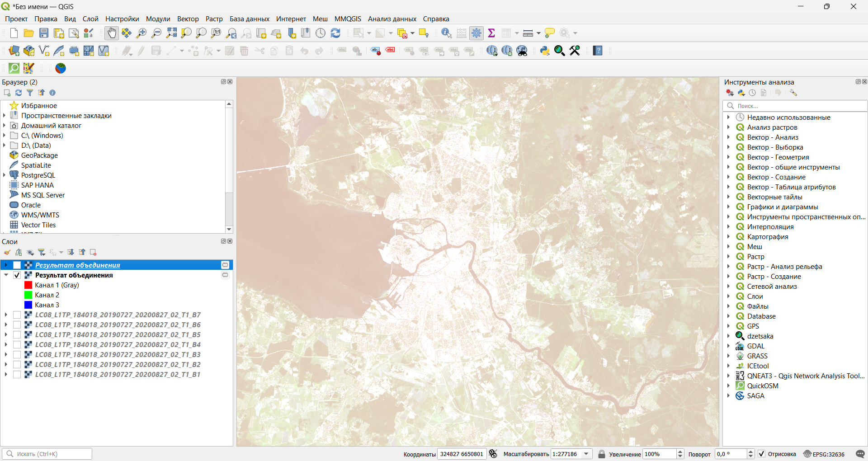Open the Растр menu
The image size is (868, 461).
(214, 19)
